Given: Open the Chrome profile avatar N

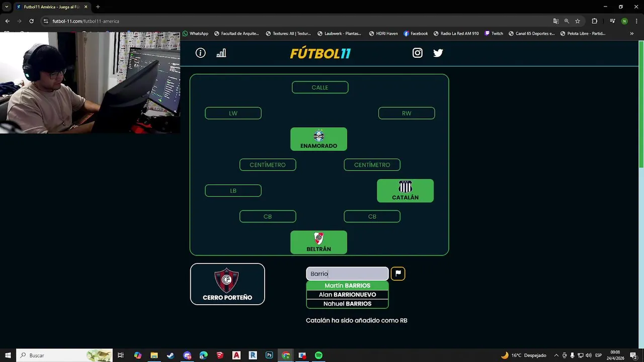Looking at the screenshot, I should click(x=624, y=21).
